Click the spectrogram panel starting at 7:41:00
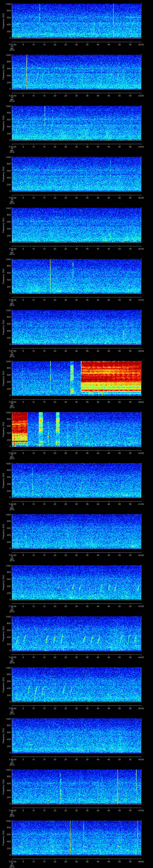 click(x=76, y=531)
